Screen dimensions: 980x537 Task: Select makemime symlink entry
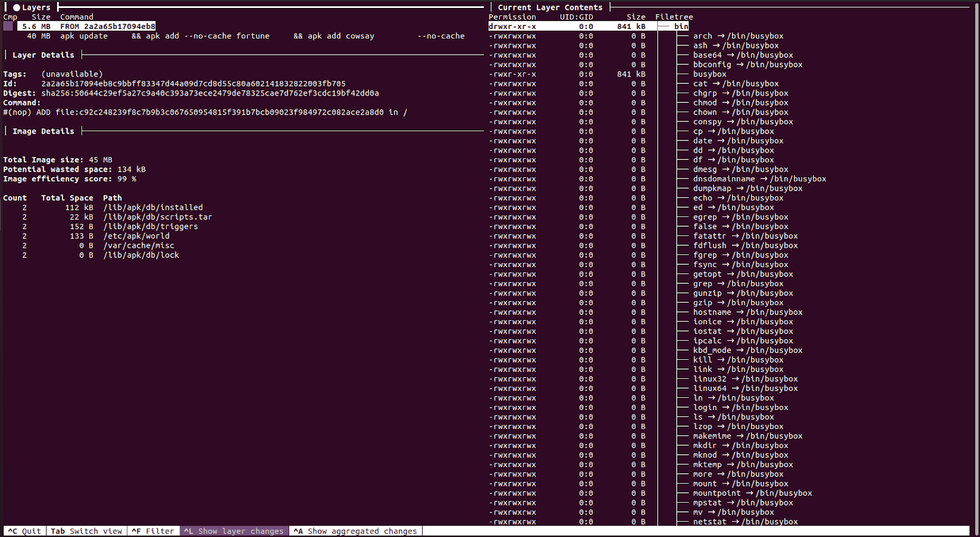pos(747,436)
